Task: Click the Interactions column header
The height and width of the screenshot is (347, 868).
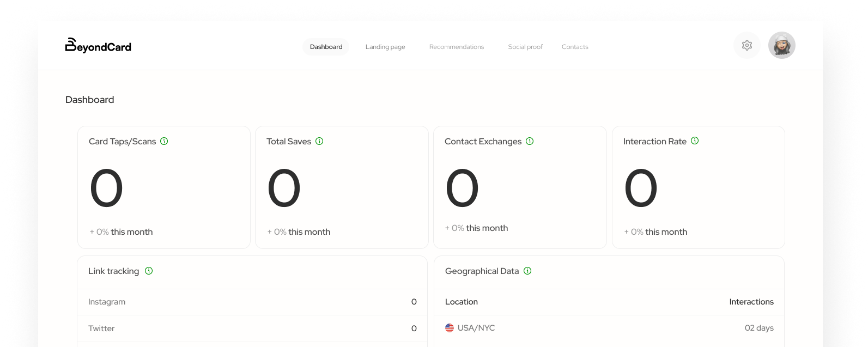Action: click(x=751, y=302)
